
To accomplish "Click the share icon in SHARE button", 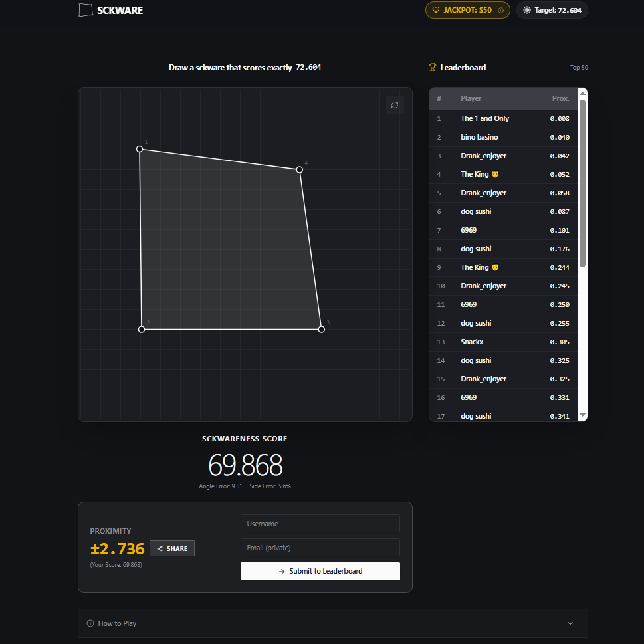I will [x=160, y=548].
